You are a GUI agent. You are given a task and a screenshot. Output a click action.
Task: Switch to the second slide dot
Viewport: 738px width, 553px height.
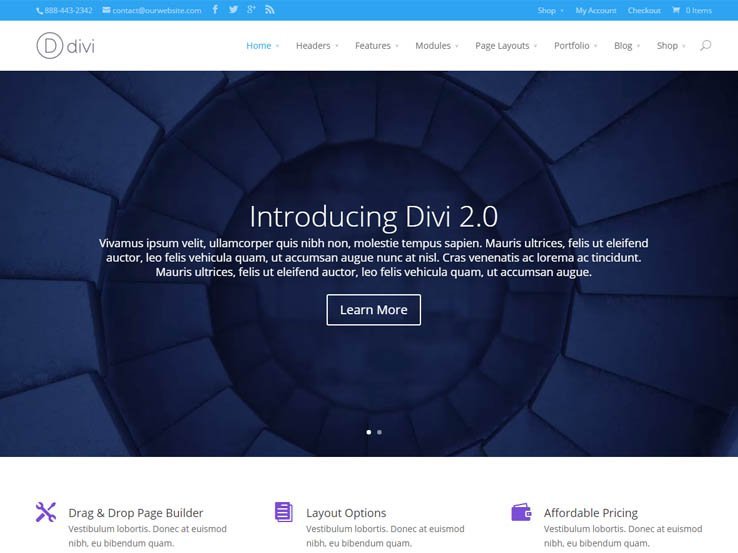379,432
